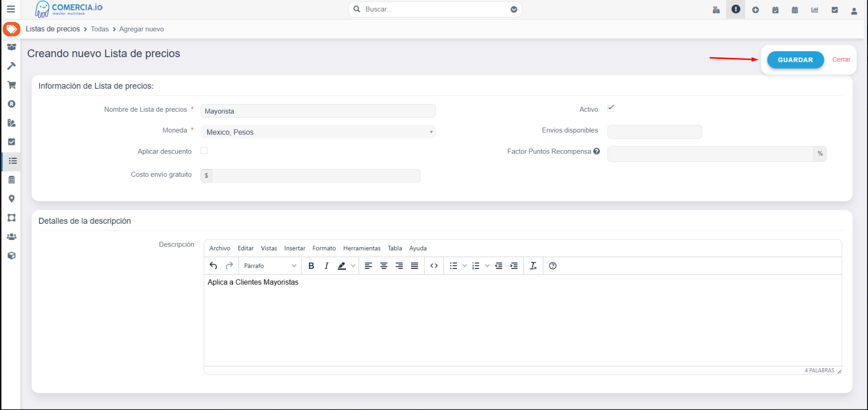This screenshot has width=868, height=410.
Task: Open the Editar editor menu
Action: tap(246, 248)
